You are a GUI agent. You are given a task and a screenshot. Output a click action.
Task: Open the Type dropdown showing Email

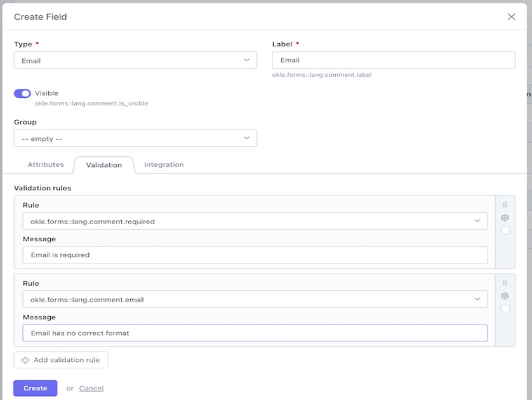tap(135, 60)
